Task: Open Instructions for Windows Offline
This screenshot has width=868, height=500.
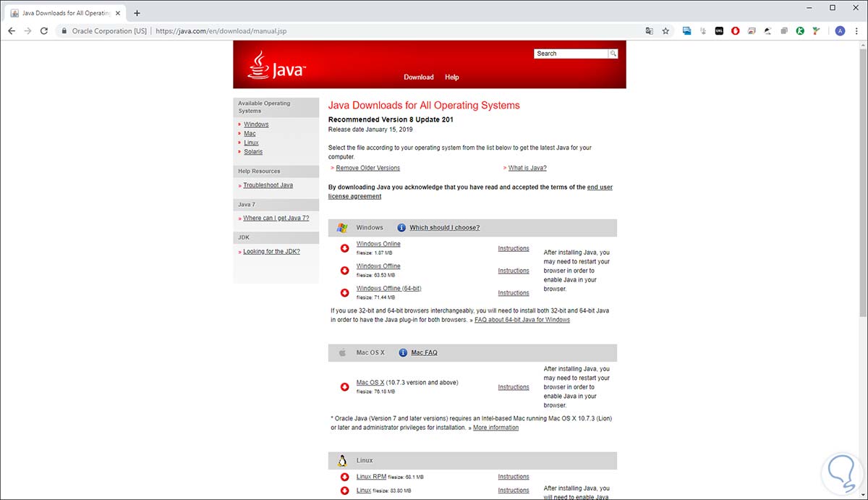Action: (x=514, y=271)
